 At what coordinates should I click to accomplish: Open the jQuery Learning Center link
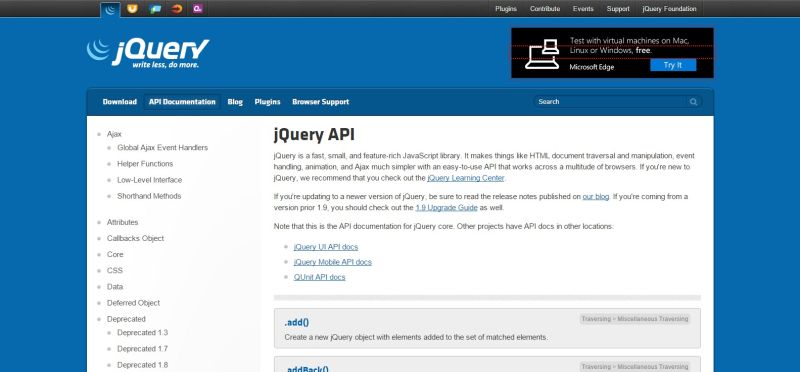466,178
